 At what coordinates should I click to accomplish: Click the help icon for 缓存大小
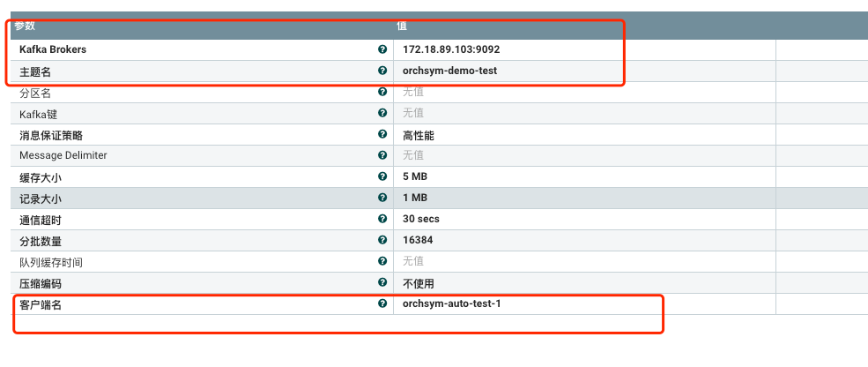click(x=382, y=176)
